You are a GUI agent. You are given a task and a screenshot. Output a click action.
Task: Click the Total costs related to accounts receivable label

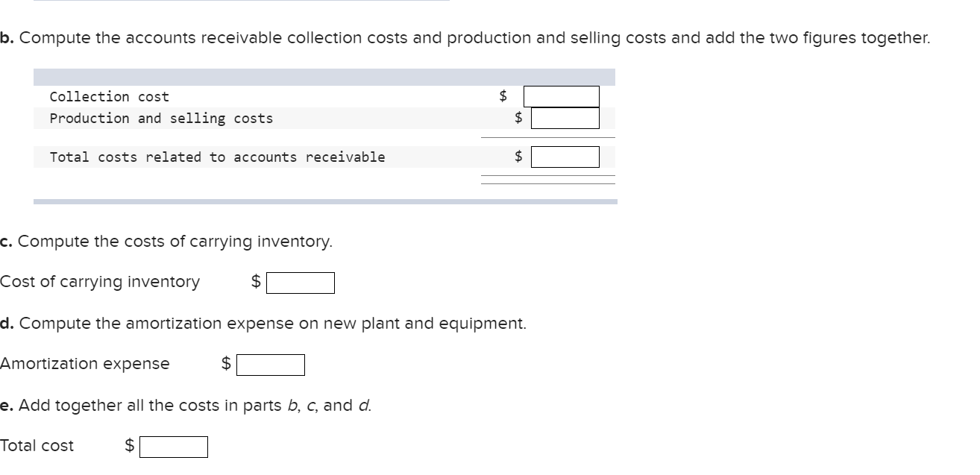point(218,157)
